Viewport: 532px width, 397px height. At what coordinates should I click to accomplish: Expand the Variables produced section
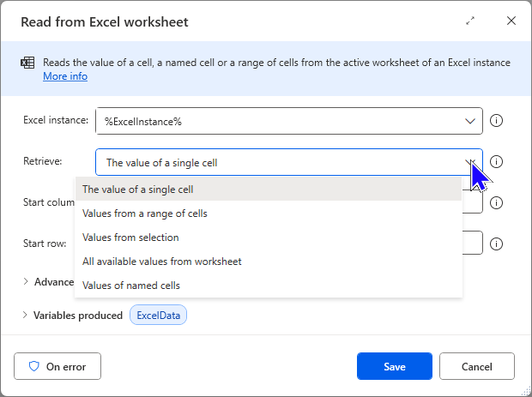point(25,315)
